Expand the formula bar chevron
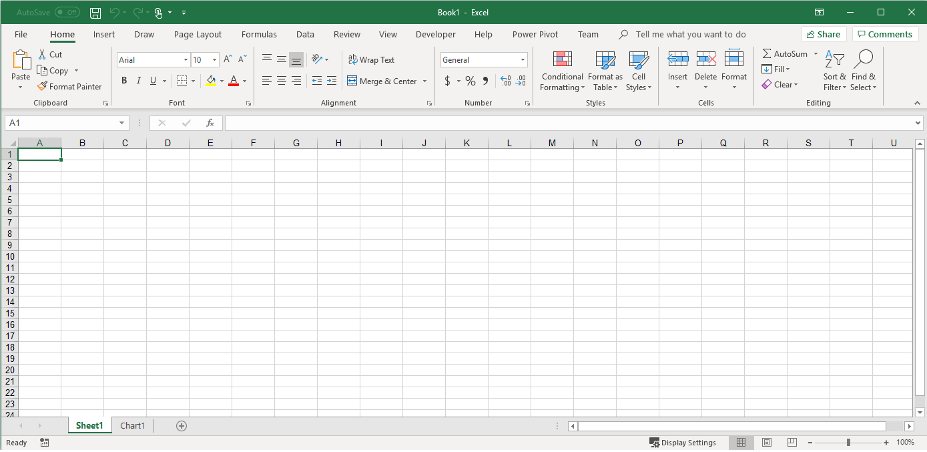Viewport: 927px width, 452px height. pyautogui.click(x=918, y=123)
